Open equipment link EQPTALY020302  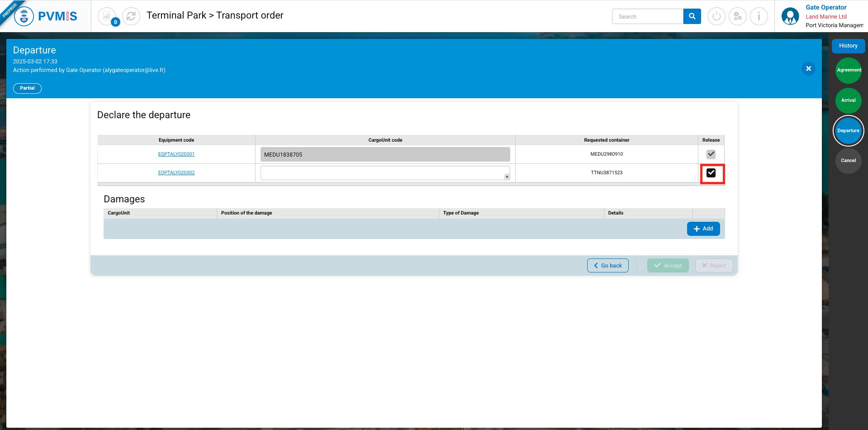click(x=176, y=173)
